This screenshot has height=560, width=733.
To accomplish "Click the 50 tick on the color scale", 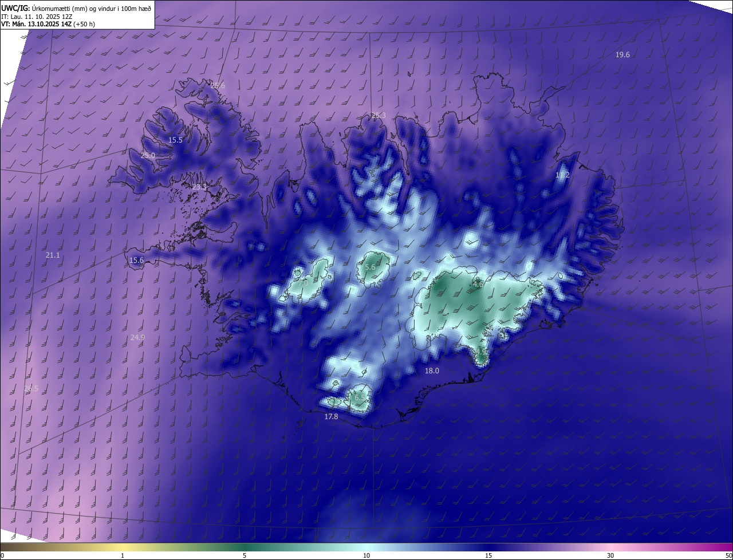I will coord(728,556).
